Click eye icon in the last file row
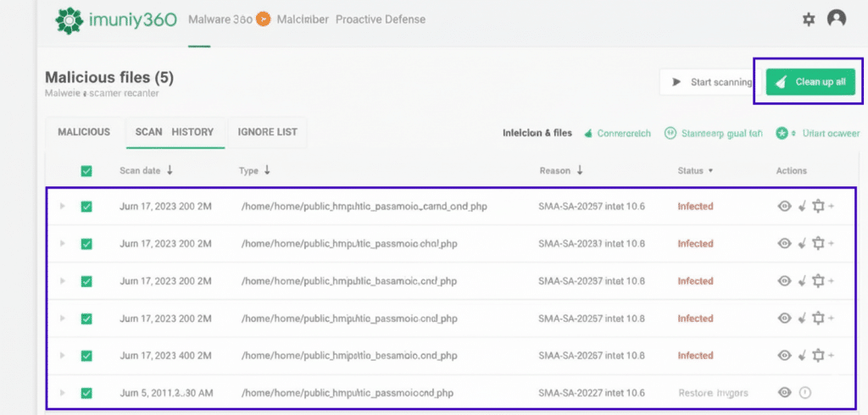The image size is (868, 415). 785,393
